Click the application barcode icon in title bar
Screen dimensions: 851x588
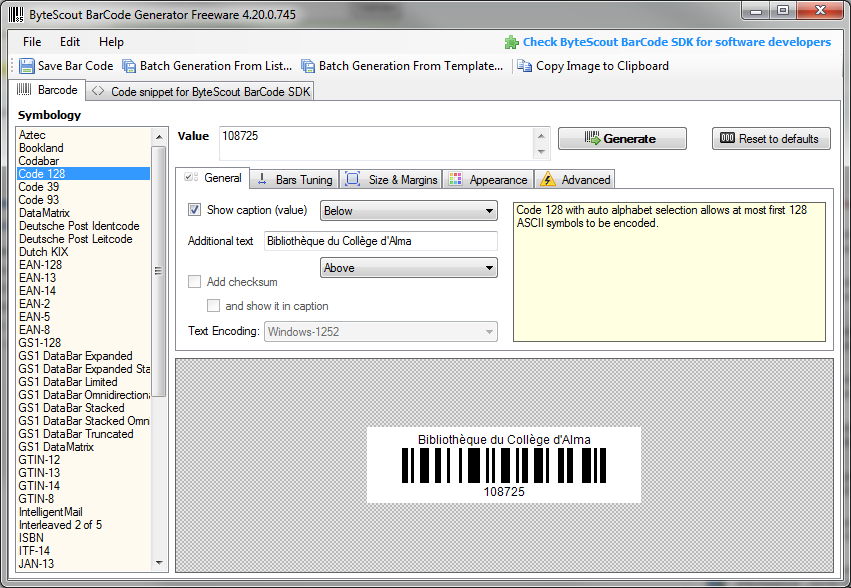(x=16, y=15)
